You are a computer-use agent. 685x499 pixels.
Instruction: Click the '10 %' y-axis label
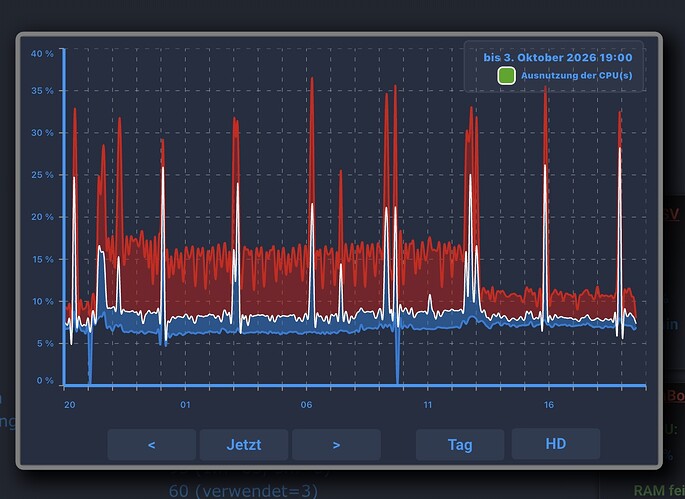coord(42,301)
